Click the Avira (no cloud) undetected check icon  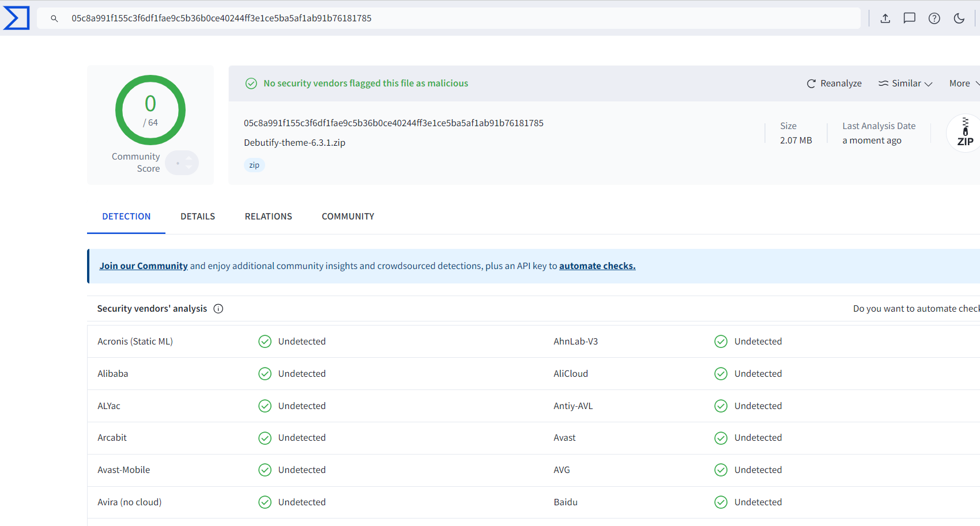265,502
